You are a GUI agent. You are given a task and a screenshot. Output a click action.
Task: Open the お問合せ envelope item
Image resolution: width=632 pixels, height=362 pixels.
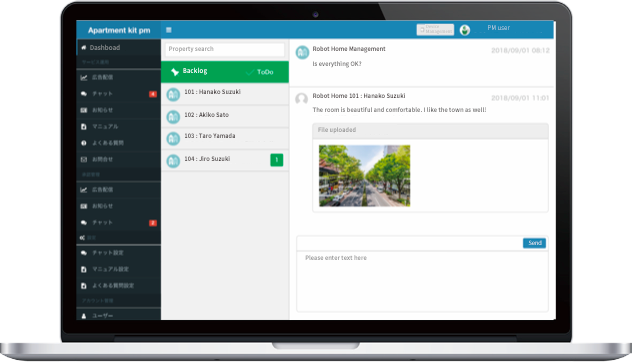coord(118,160)
